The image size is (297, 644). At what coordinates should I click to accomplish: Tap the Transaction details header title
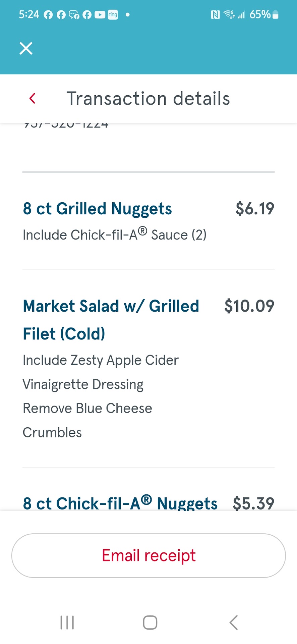[148, 99]
